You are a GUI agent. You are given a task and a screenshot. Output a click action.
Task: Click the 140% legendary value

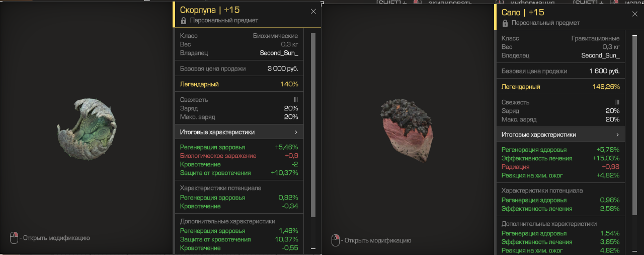(289, 84)
